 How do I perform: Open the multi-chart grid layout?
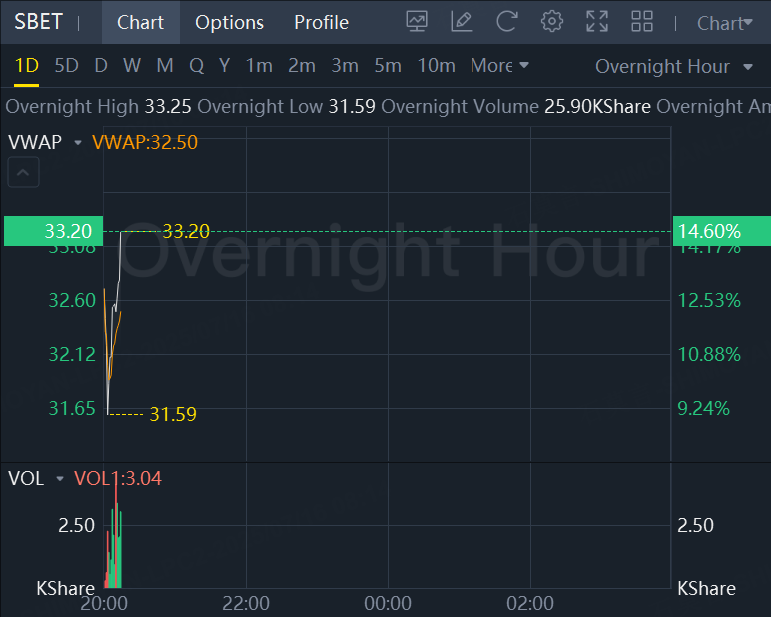642,21
